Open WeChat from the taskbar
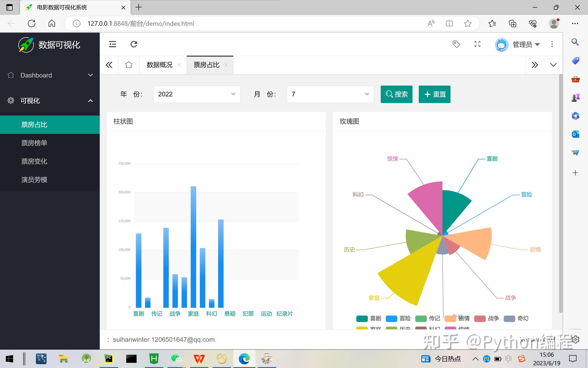 (x=176, y=359)
